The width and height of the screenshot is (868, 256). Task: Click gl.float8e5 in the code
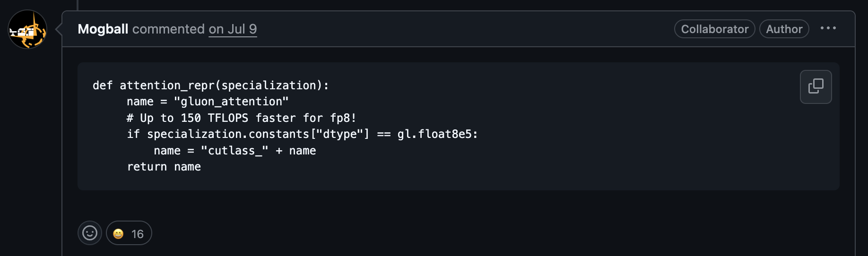[434, 134]
